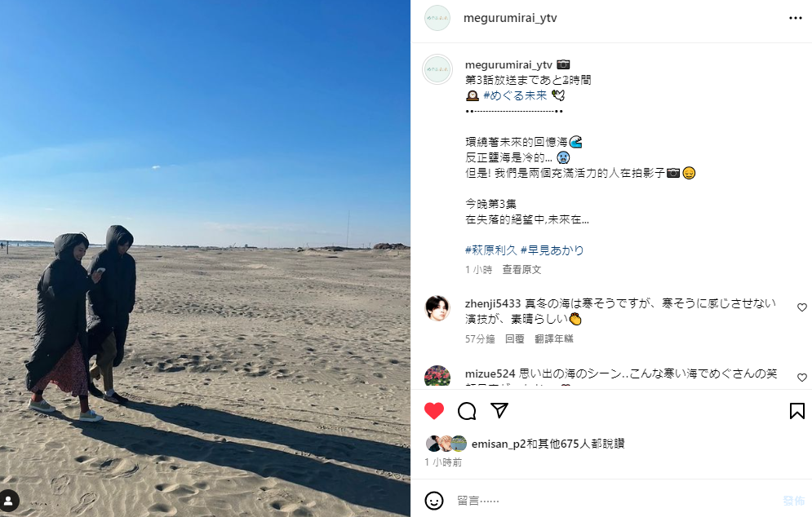Open hashtag #萩原利久
The height and width of the screenshot is (517, 812).
point(491,250)
